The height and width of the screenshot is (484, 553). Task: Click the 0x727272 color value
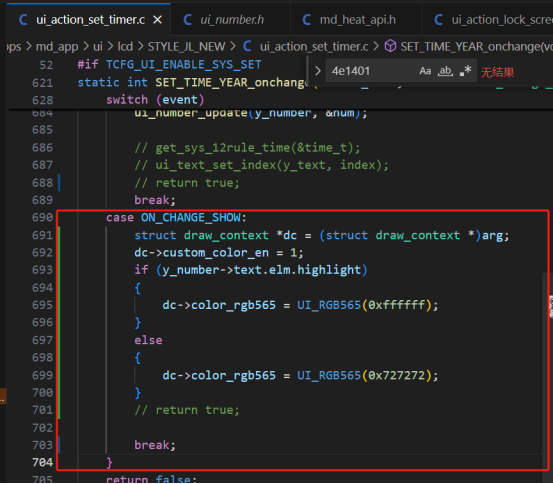(396, 375)
